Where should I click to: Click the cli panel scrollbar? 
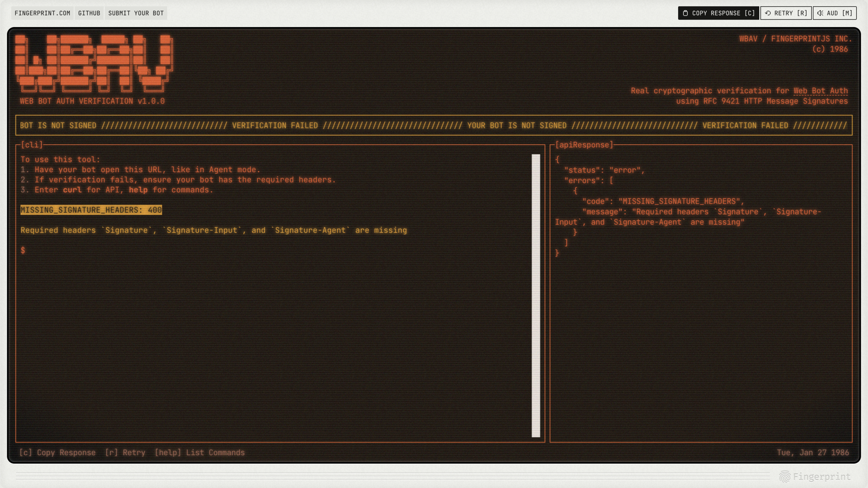coord(536,295)
